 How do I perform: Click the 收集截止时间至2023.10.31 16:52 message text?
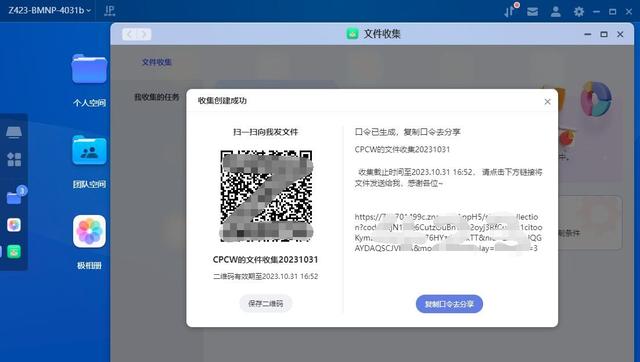[448, 178]
